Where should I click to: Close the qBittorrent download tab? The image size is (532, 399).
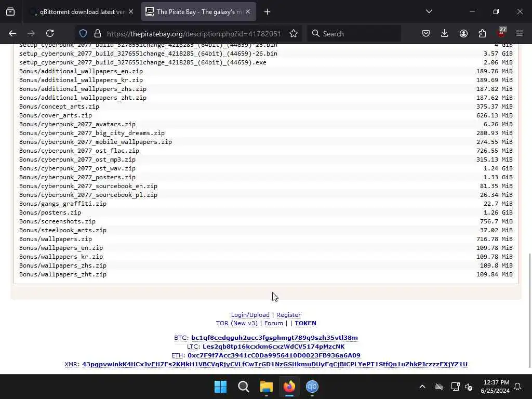(131, 11)
